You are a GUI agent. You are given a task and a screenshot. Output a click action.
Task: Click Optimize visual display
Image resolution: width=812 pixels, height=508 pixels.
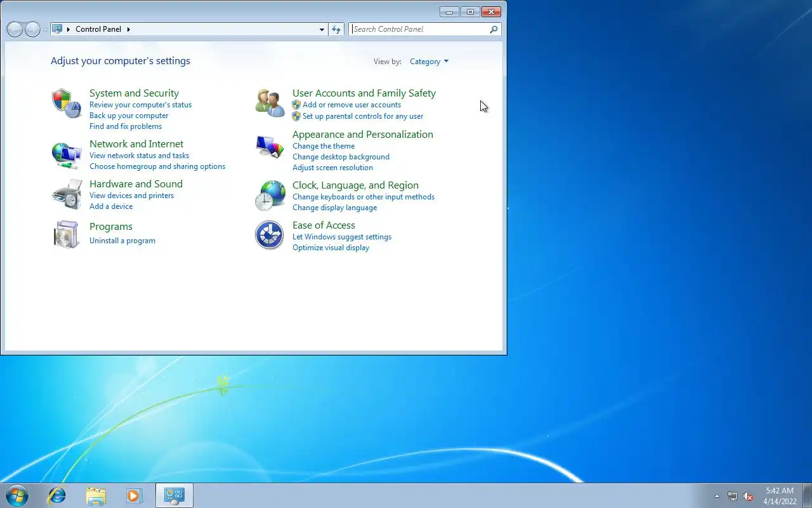331,248
